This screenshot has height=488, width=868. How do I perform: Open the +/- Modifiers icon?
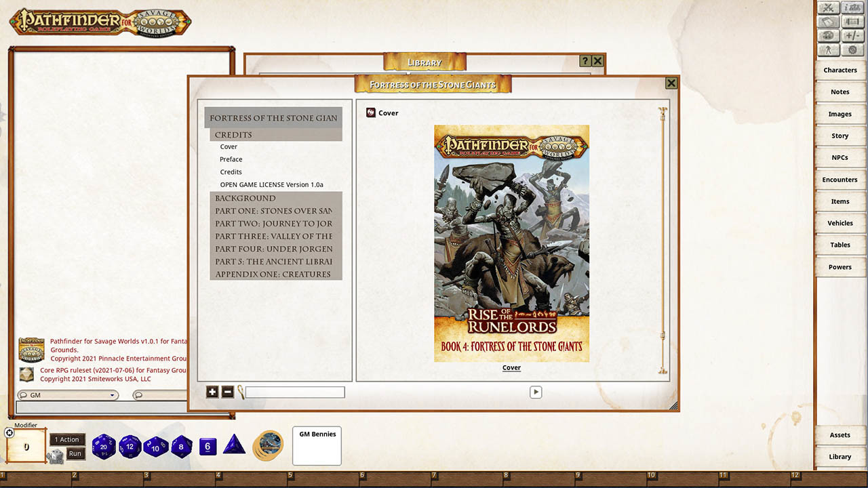coord(852,35)
